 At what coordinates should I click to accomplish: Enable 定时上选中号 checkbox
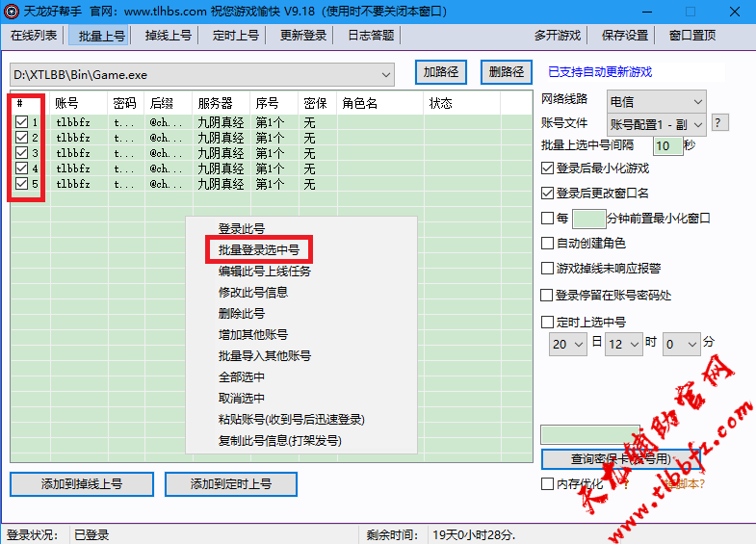coord(548,323)
